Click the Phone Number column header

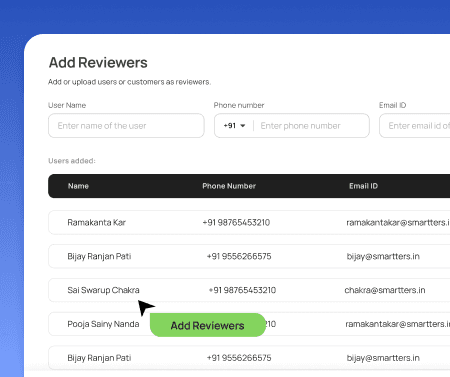pyautogui.click(x=229, y=186)
